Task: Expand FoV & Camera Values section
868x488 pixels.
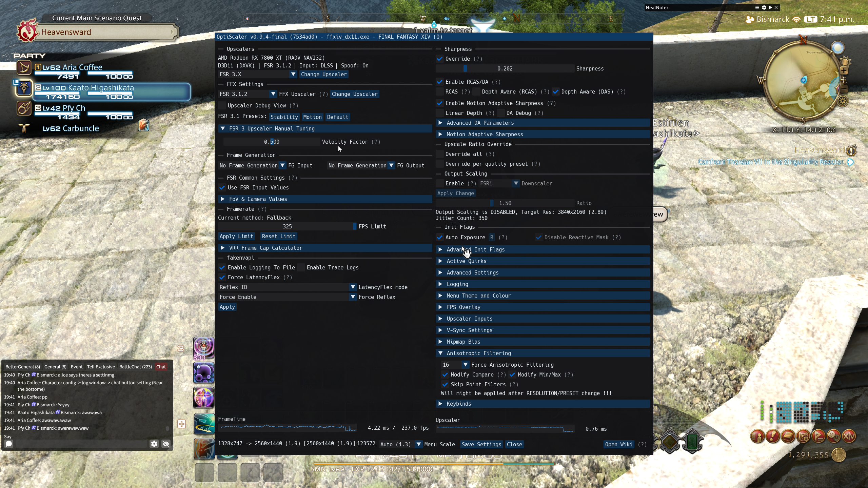Action: 325,199
